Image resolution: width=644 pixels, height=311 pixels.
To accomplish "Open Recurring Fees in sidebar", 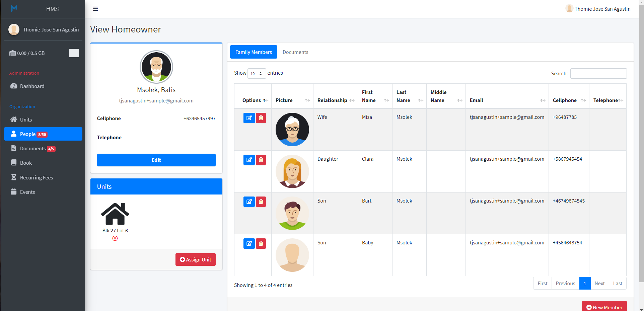I will pyautogui.click(x=36, y=177).
